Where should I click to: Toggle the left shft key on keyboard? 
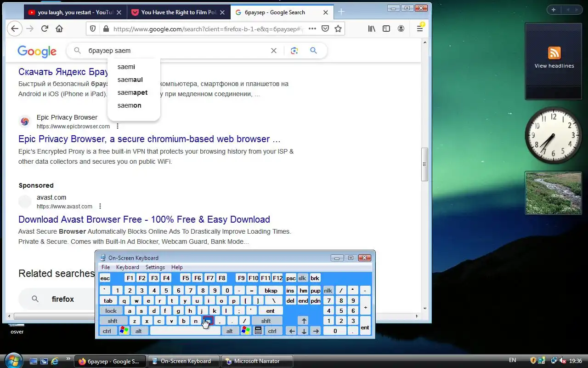click(x=113, y=321)
